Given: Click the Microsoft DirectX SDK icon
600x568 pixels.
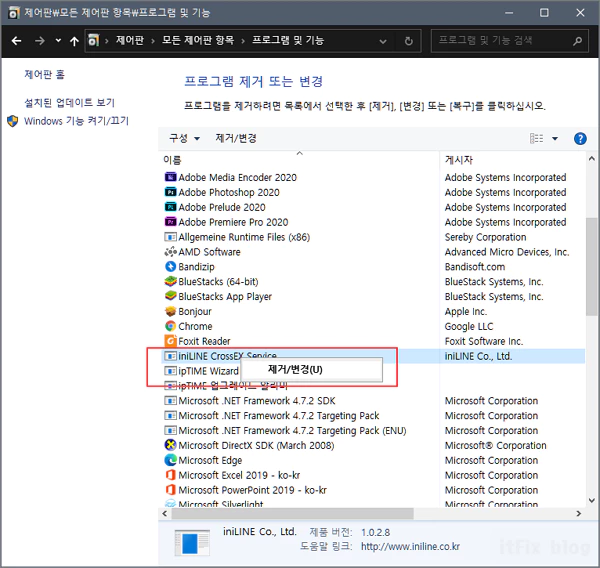Looking at the screenshot, I should point(170,445).
